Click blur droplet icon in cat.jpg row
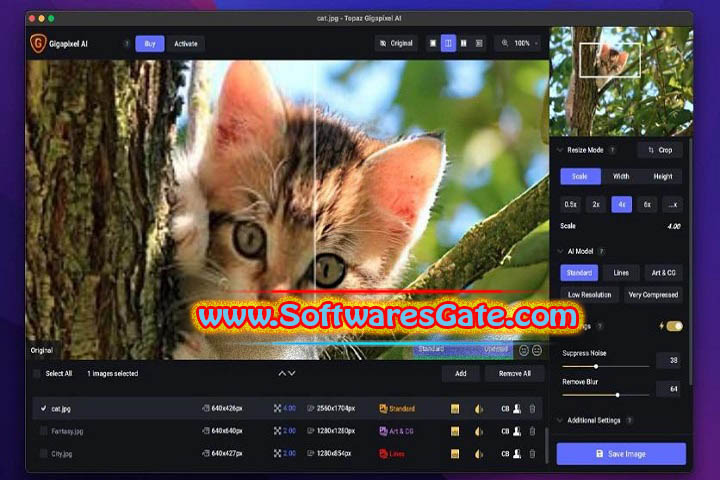The image size is (720, 480). pos(478,409)
